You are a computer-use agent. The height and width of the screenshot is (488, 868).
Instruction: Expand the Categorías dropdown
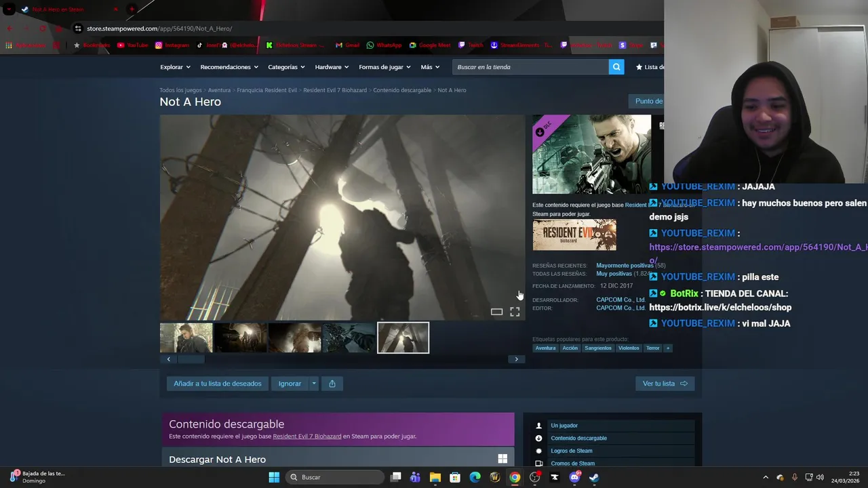coord(286,67)
